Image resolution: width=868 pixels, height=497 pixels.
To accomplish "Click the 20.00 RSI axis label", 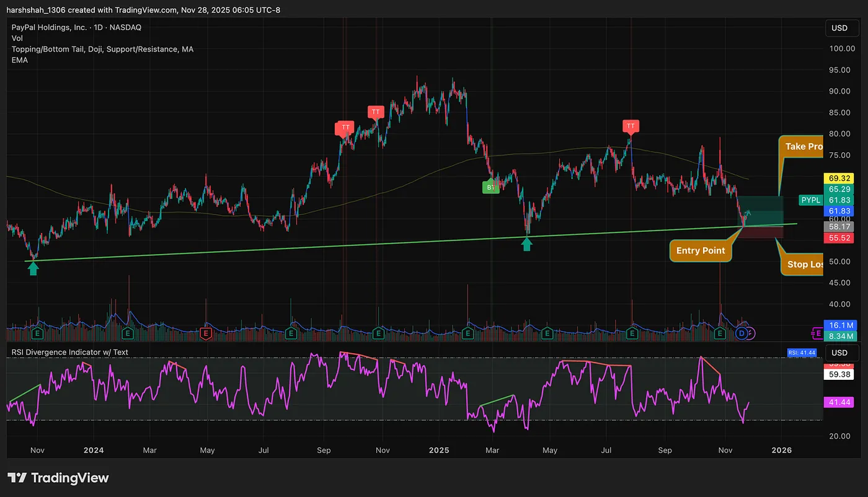I will coord(839,436).
